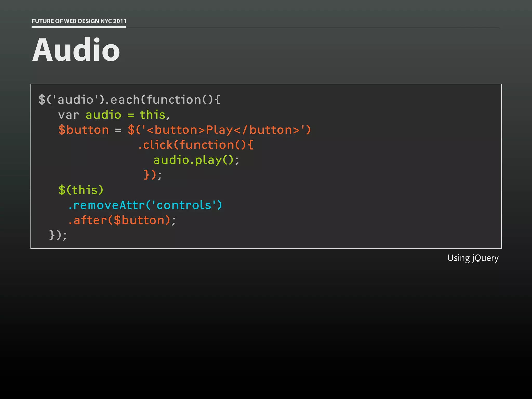Click the blue '.removeAttr('controls')' line

(145, 205)
